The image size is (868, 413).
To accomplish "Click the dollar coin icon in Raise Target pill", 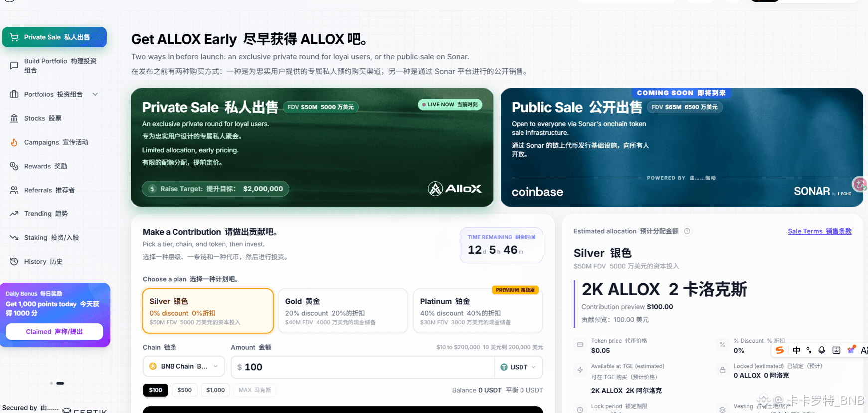I will click(152, 189).
